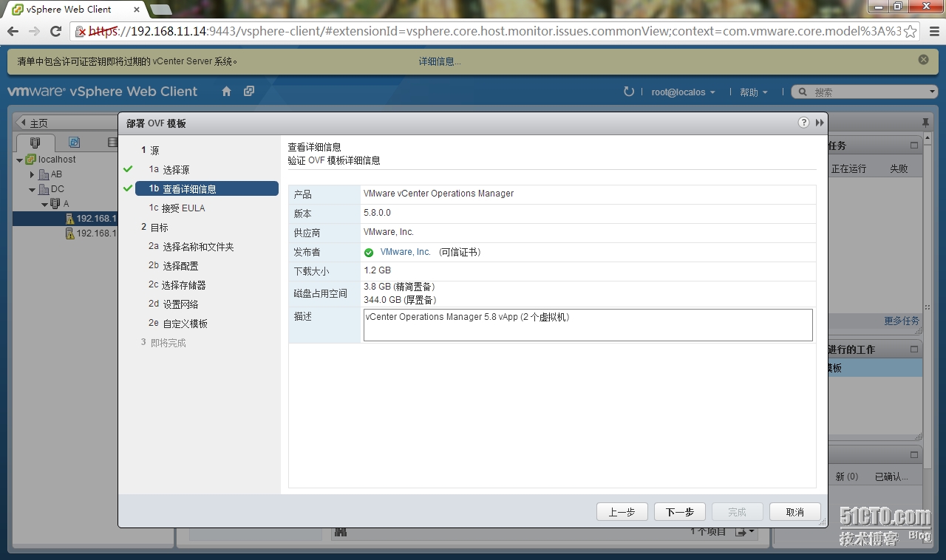Select step 1c 接受 EULA
The image size is (946, 560).
pyautogui.click(x=177, y=208)
